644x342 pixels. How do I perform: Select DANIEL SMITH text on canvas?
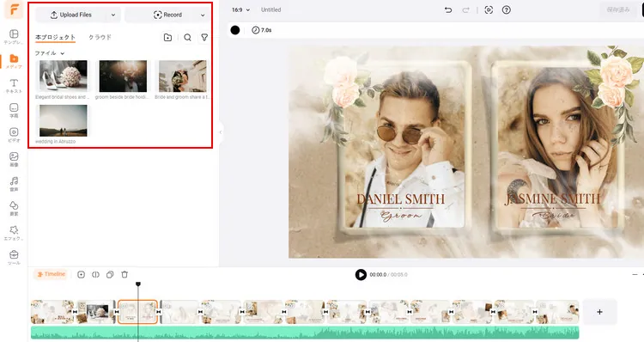400,199
